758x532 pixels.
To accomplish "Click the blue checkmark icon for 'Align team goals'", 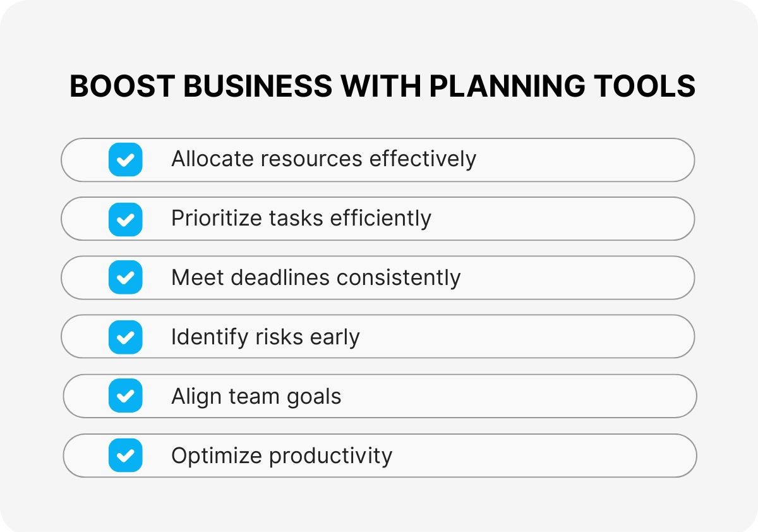I will point(125,396).
